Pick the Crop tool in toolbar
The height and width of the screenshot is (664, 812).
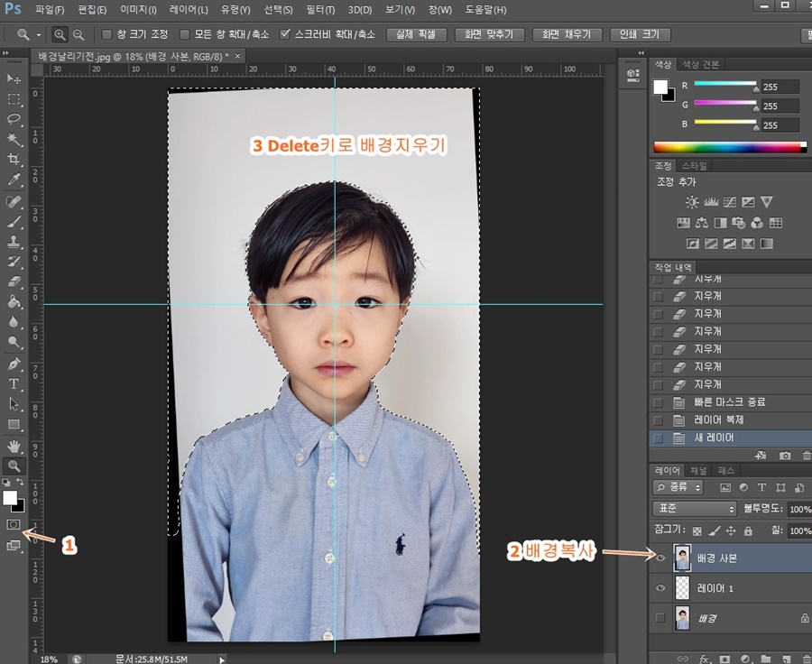(14, 160)
